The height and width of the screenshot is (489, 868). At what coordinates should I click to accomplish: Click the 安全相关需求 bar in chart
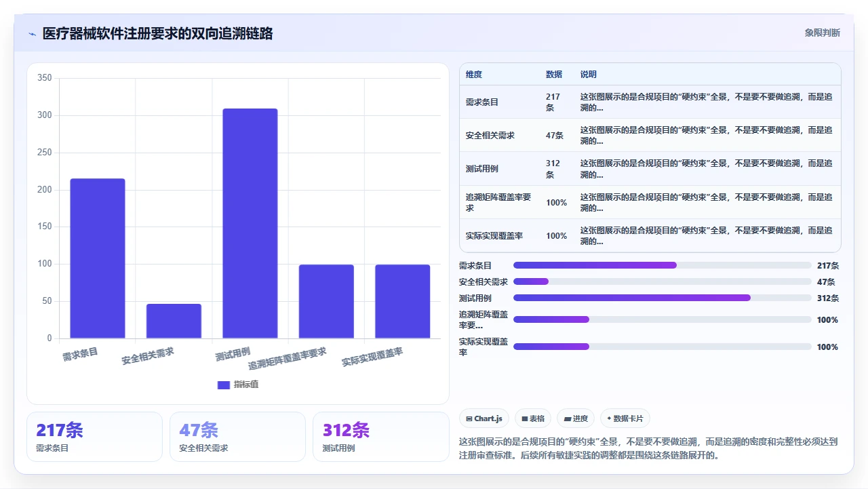coord(174,321)
